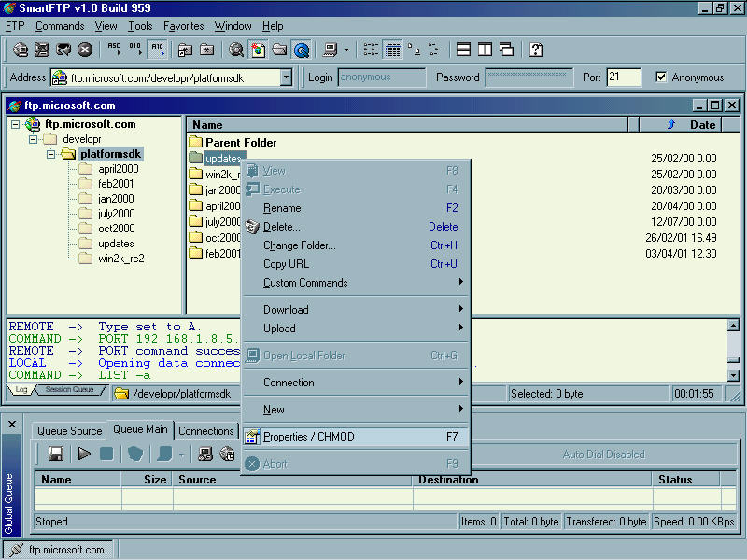Click the ASCII transfer mode icon
Viewport: 747px width, 560px height.
pyautogui.click(x=114, y=49)
